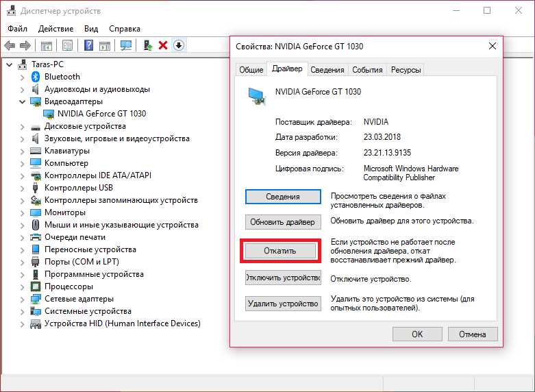
Task: Expand the Мониторы category
Action: [23, 212]
